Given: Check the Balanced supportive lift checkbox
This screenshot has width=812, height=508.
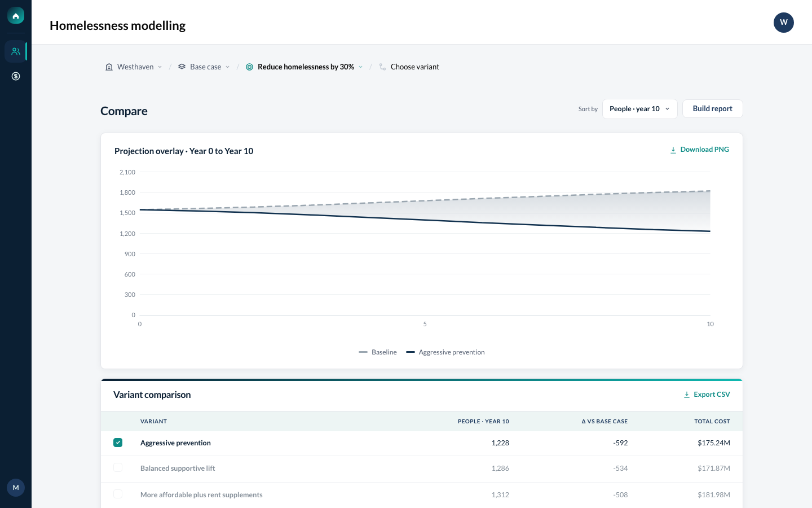Looking at the screenshot, I should tap(118, 468).
